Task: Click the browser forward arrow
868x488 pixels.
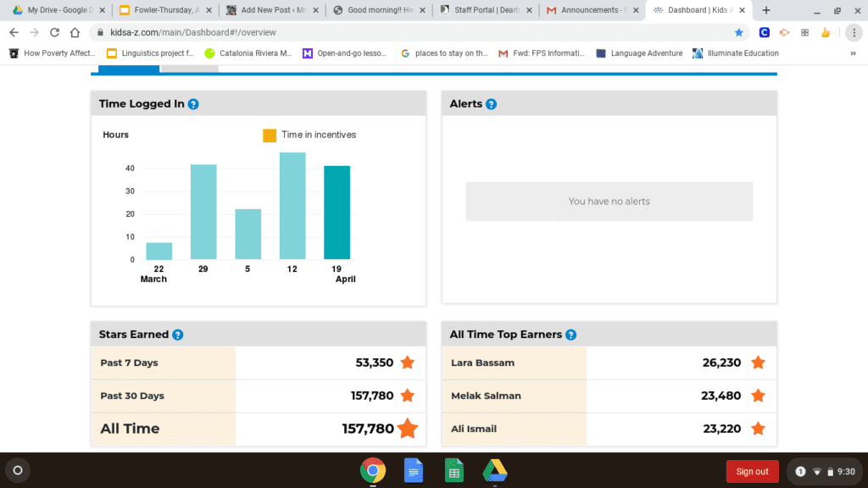Action: [x=34, y=33]
